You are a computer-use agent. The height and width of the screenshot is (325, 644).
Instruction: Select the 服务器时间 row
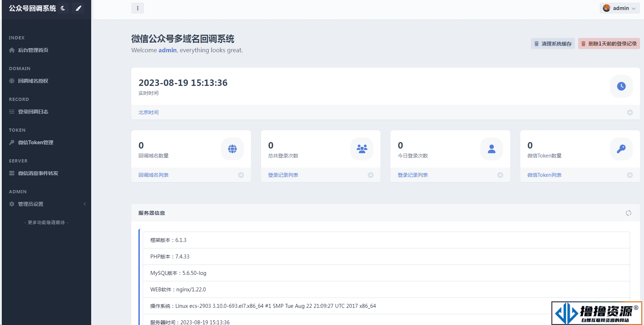pos(386,320)
